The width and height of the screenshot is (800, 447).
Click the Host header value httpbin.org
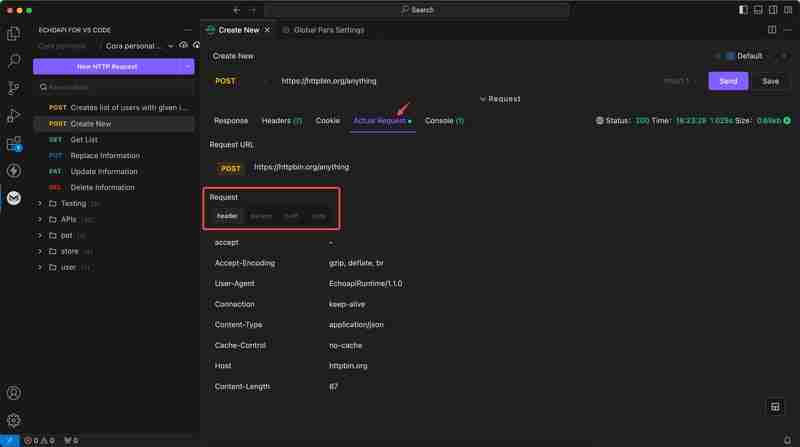click(348, 366)
